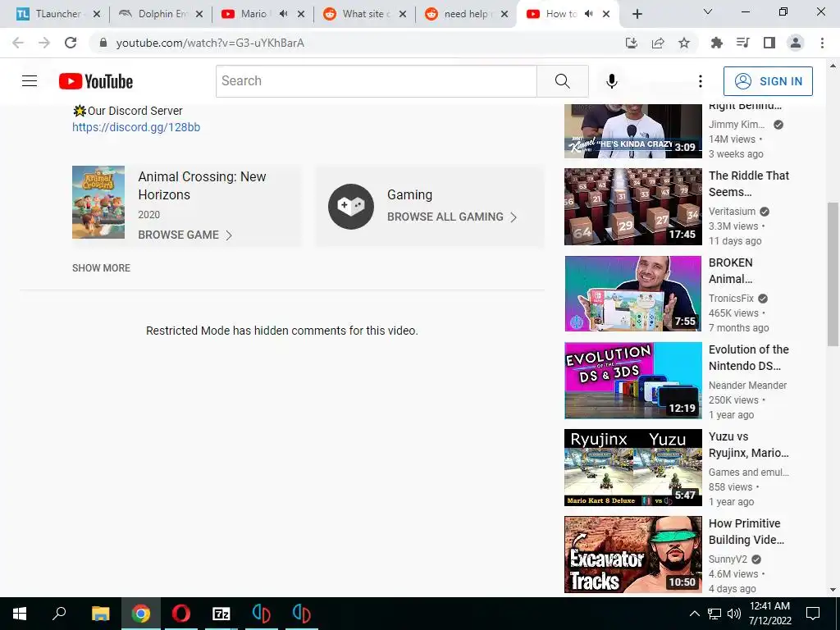Screen dimensions: 840x630
Task: Open Opera browser from taskbar
Action: (x=181, y=614)
